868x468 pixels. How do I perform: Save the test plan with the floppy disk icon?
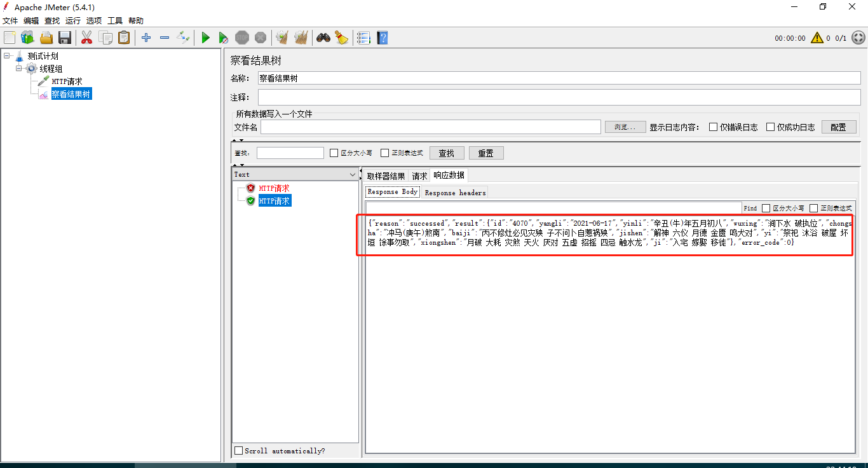[65, 38]
